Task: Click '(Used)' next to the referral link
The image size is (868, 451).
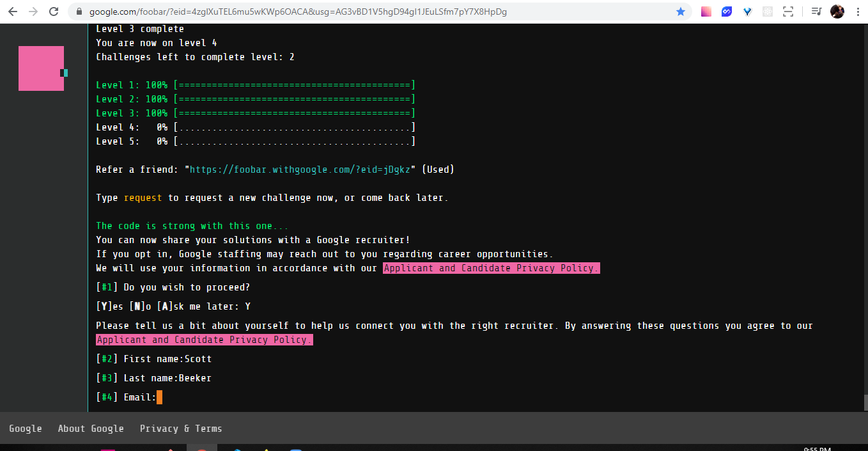Action: click(438, 170)
